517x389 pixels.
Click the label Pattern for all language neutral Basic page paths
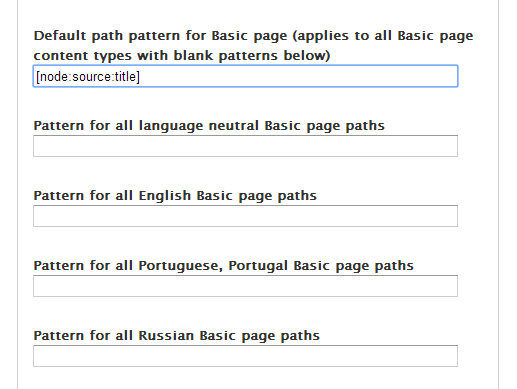(x=209, y=126)
